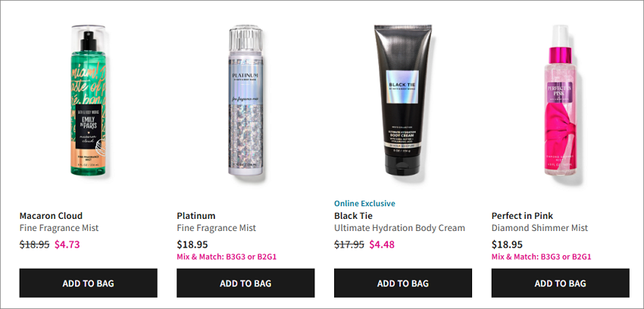Open the Macaron Cloud product title link
Screen dimensions: 644x309
(51, 216)
